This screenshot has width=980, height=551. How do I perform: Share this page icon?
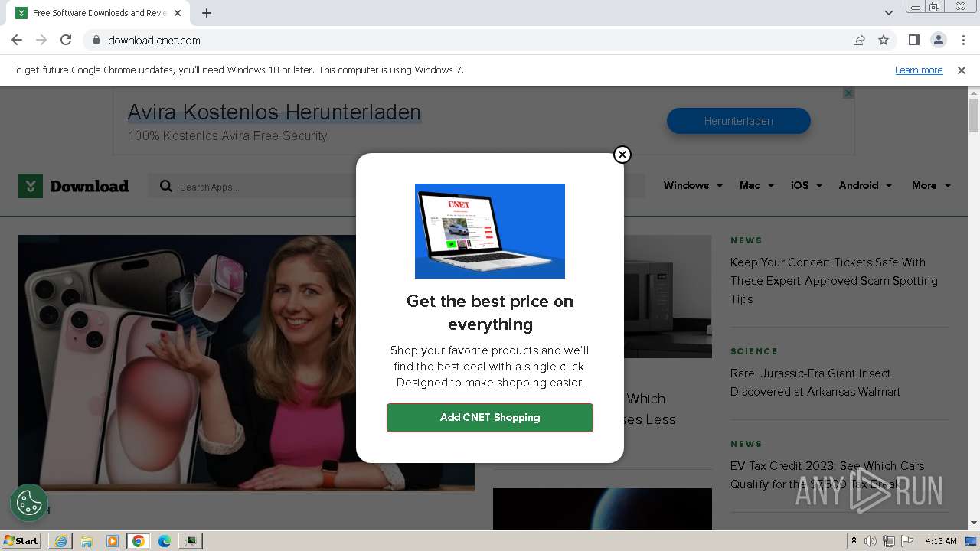coord(859,40)
